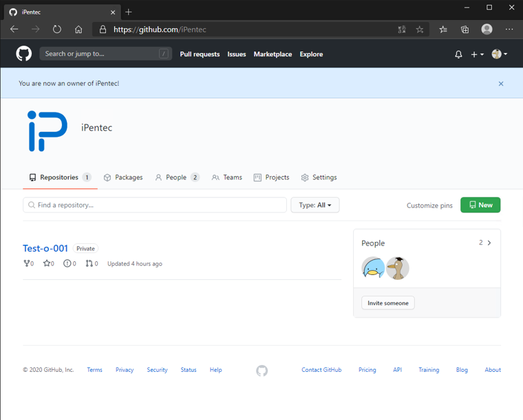
Task: Switch to the People tab
Action: coord(177,177)
